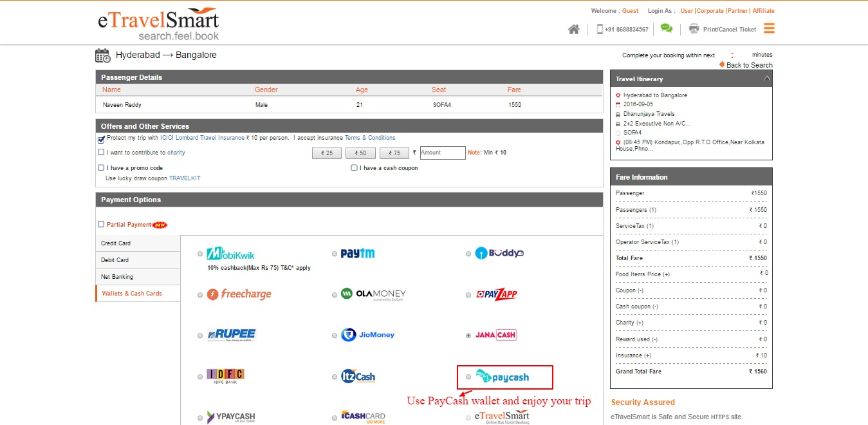Open the Credit Card payment tab
868x425 pixels.
(138, 243)
